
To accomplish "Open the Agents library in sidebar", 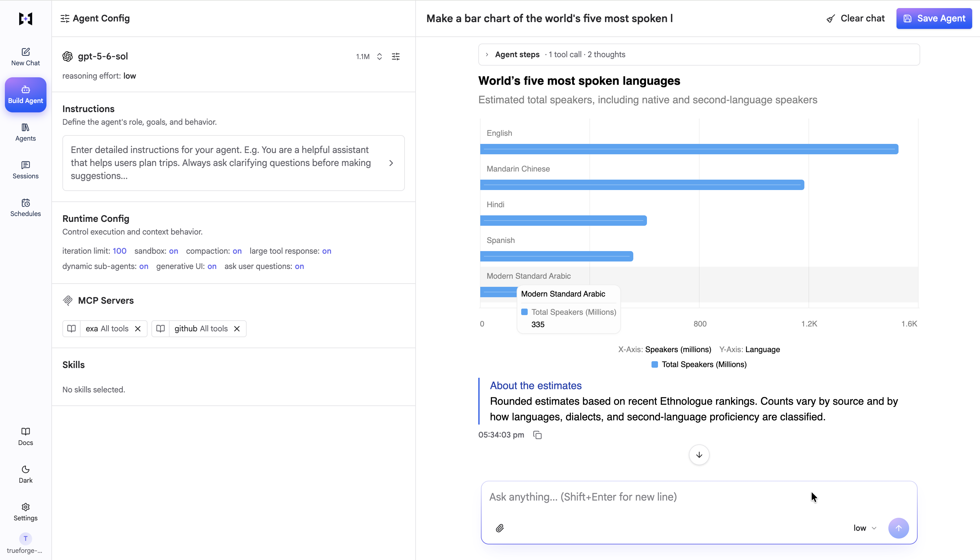I will pos(25,132).
